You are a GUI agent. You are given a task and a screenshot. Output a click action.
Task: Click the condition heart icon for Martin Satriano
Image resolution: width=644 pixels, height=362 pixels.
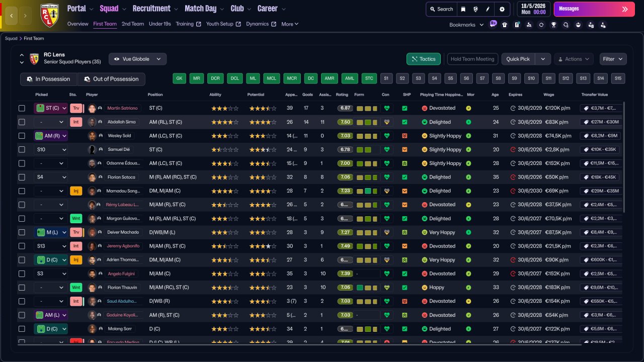pos(386,108)
